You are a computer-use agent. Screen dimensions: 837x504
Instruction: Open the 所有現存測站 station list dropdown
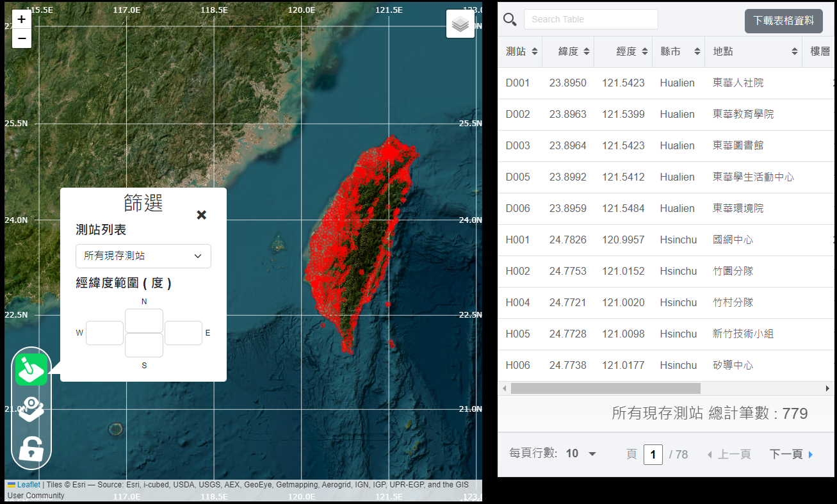tap(143, 256)
